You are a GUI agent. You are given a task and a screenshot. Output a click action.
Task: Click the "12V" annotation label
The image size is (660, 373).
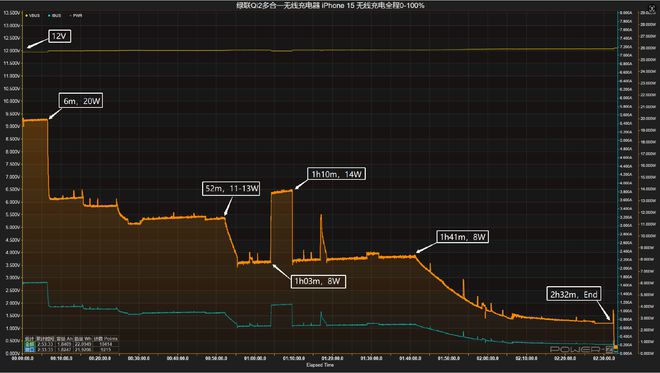click(59, 36)
